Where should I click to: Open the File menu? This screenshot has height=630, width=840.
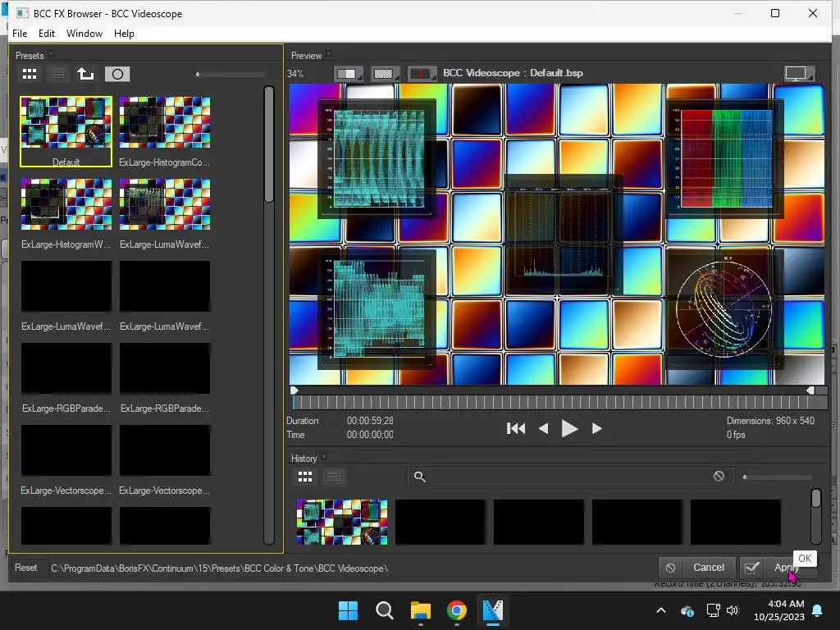20,34
